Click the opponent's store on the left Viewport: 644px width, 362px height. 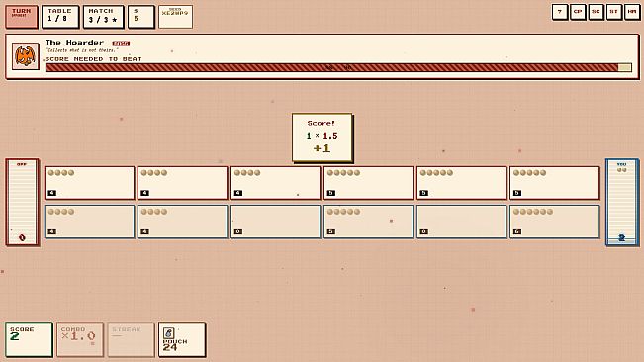22,203
